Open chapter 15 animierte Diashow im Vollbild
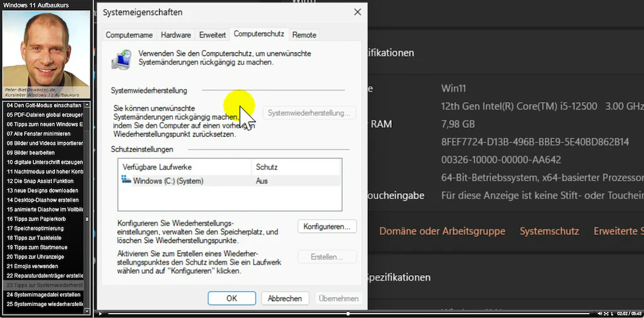The height and width of the screenshot is (318, 644). click(43, 210)
